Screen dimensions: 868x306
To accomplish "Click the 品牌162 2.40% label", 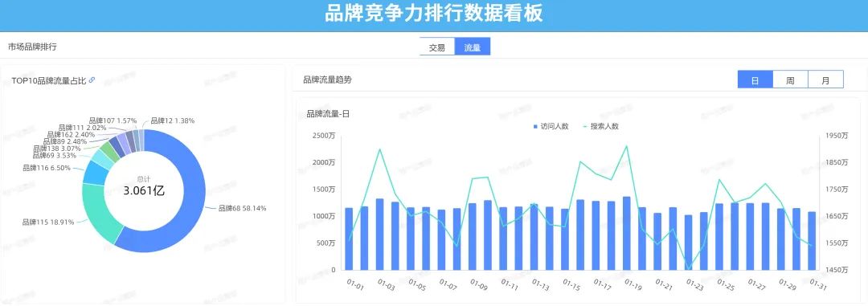I will [x=71, y=134].
